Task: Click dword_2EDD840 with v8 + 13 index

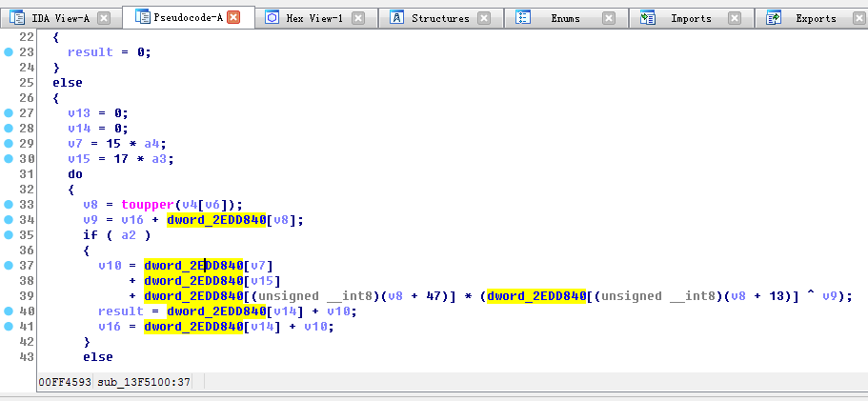Action: point(536,296)
